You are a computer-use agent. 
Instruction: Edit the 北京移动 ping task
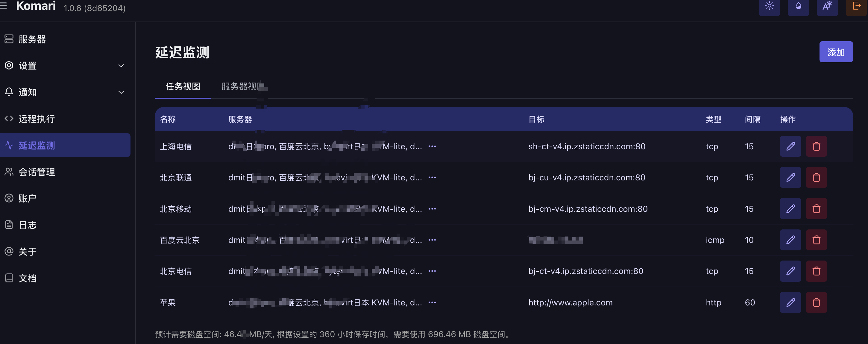(x=790, y=209)
